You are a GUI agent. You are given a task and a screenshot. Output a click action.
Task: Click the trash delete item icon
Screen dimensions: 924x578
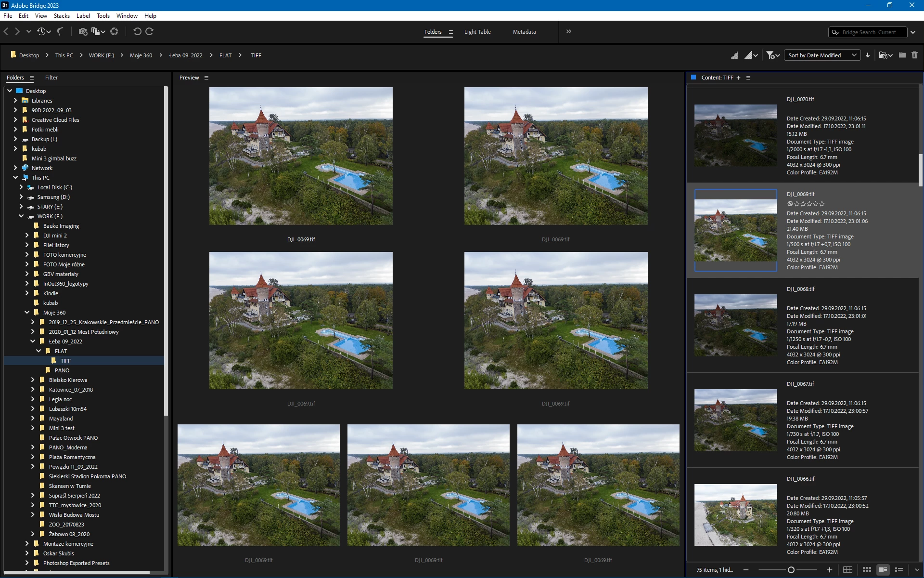click(914, 55)
